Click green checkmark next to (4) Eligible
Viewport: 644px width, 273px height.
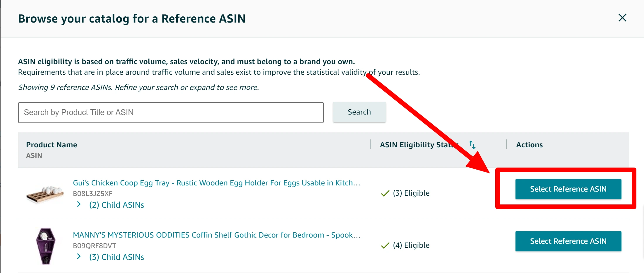pos(385,245)
